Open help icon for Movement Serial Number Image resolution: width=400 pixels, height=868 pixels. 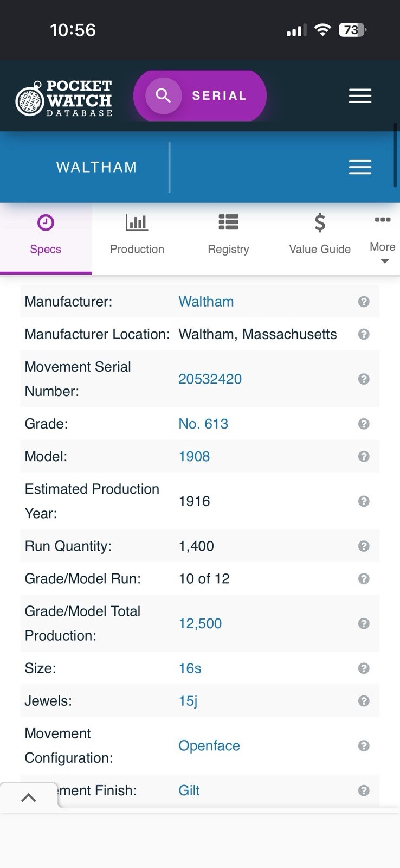[x=364, y=379]
